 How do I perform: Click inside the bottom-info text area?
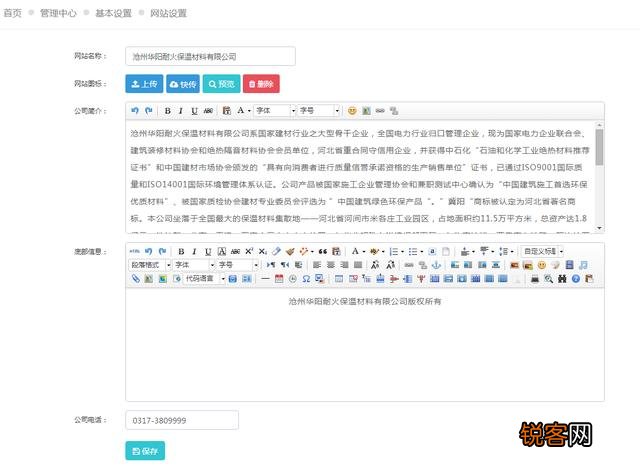pyautogui.click(x=365, y=347)
